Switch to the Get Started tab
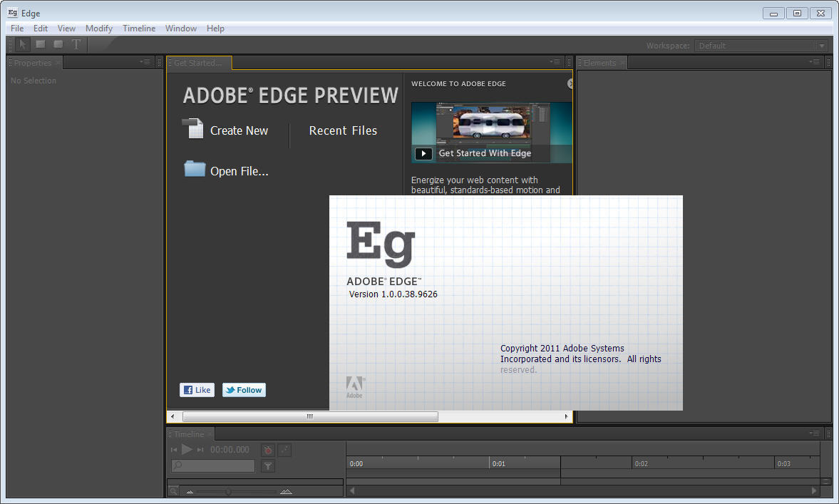The image size is (839, 504). tap(198, 63)
